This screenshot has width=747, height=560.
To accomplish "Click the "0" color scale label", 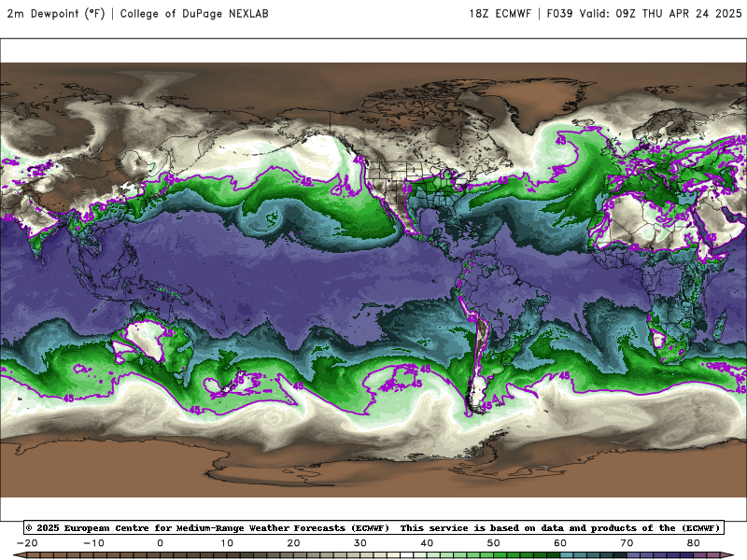I will [x=160, y=543].
